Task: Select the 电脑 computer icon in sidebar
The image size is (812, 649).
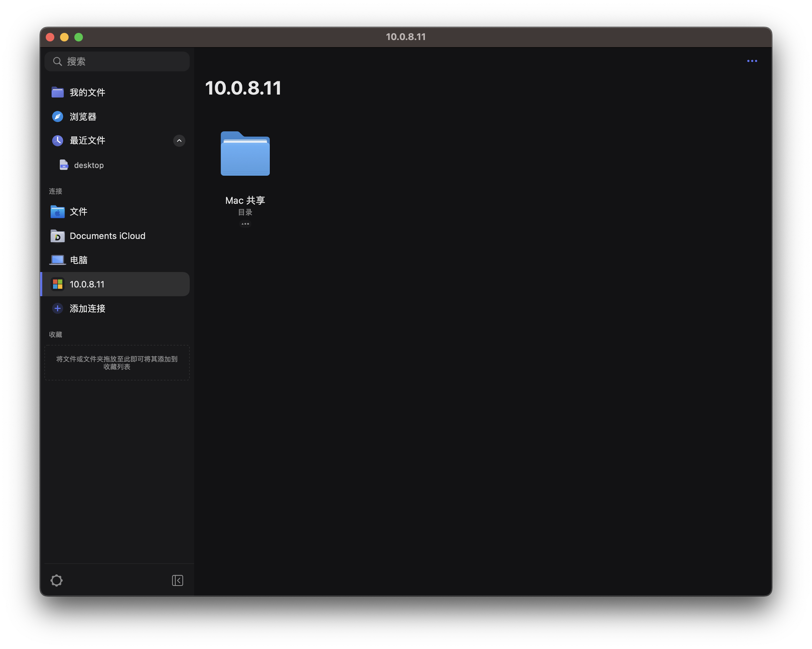Action: pyautogui.click(x=58, y=260)
